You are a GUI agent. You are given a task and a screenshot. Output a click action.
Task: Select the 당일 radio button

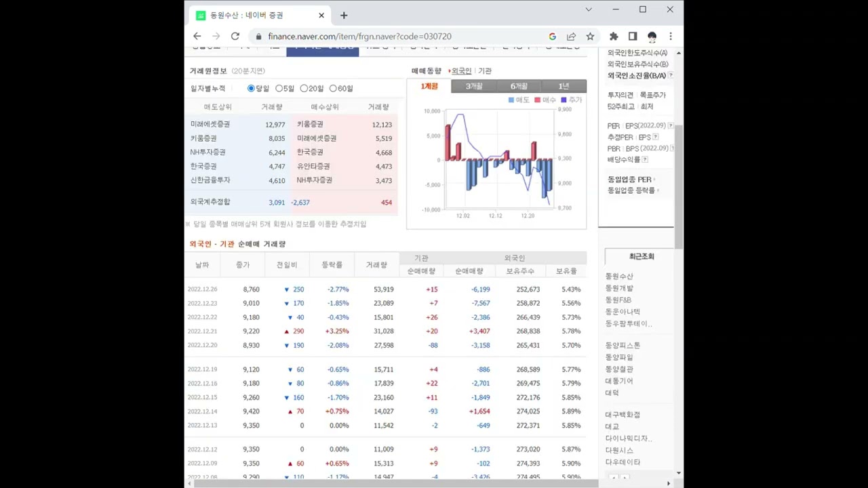point(251,88)
